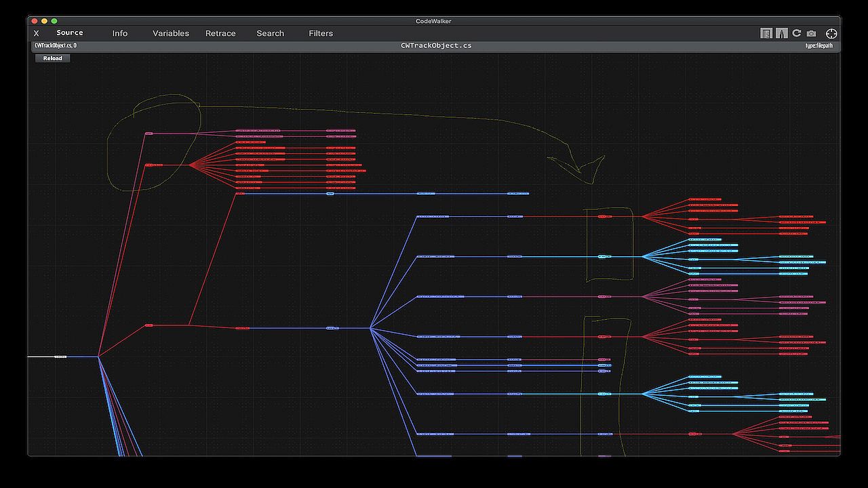Screen dimensions: 868x488
Task: Click the cyan node inside top yellow rectangle
Action: click(604, 257)
